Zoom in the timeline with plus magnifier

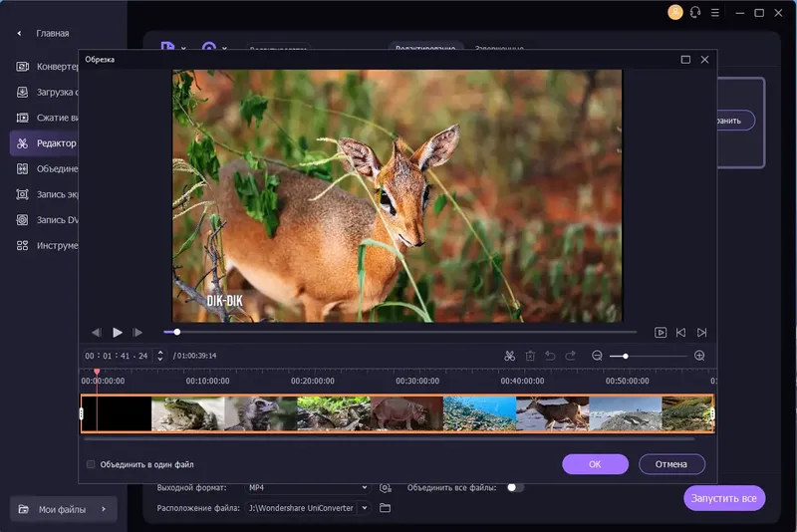point(699,356)
